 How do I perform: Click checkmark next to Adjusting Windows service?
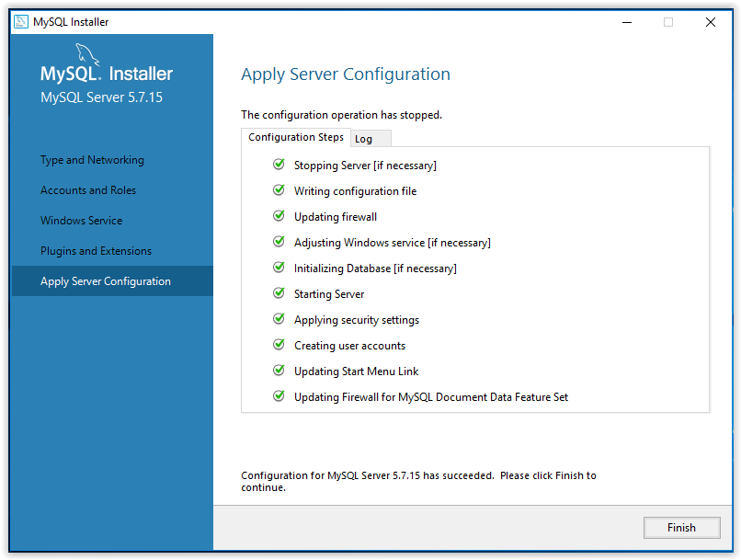pos(279,242)
